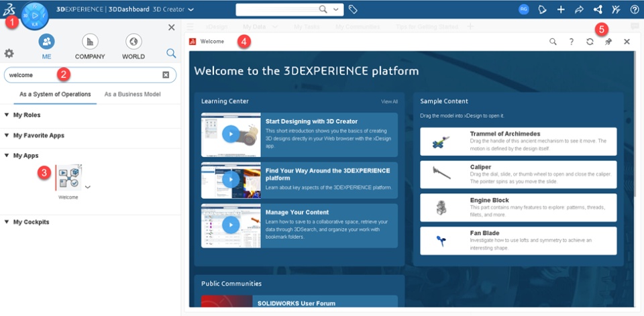
Task: Refresh the Welcome widget
Action: click(590, 42)
